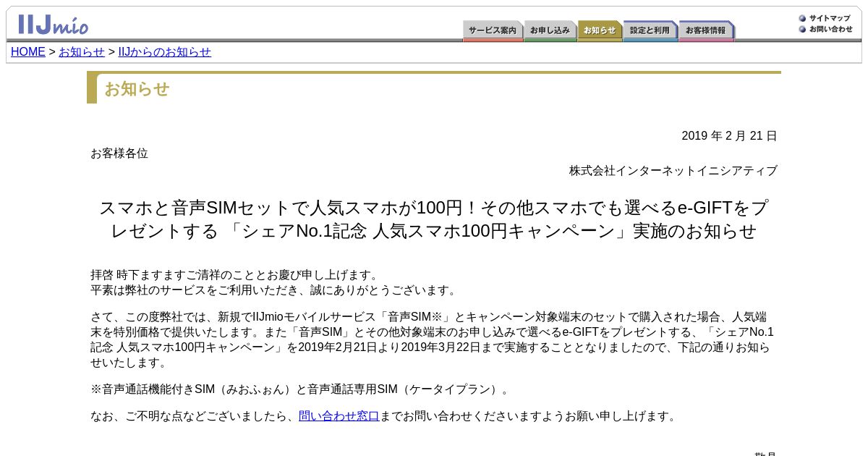Go to HOME breadcrumb link
This screenshot has width=868, height=456.
(x=28, y=52)
